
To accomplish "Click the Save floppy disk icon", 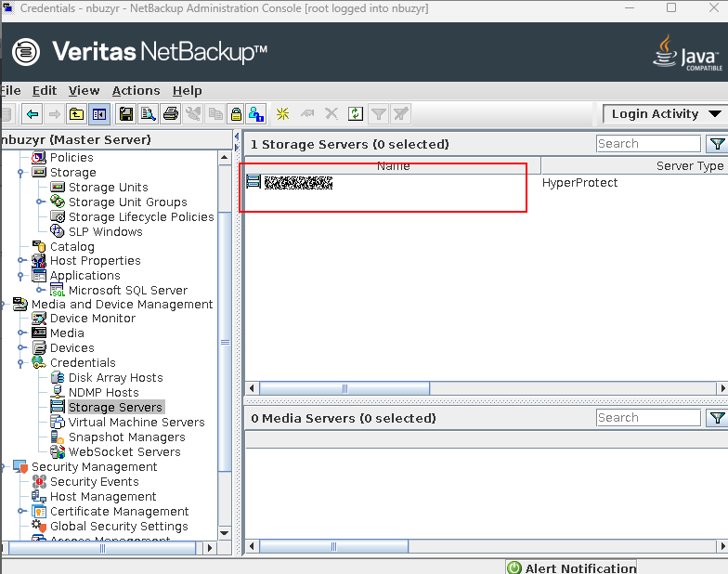I will pyautogui.click(x=126, y=113).
